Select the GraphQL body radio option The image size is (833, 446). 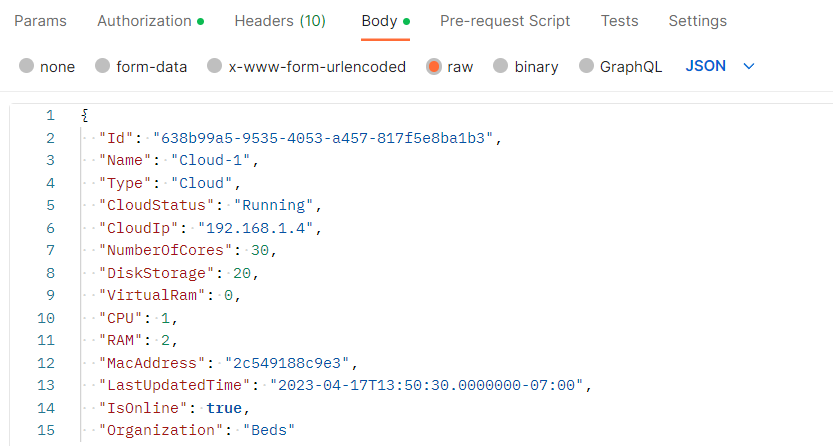[x=586, y=66]
